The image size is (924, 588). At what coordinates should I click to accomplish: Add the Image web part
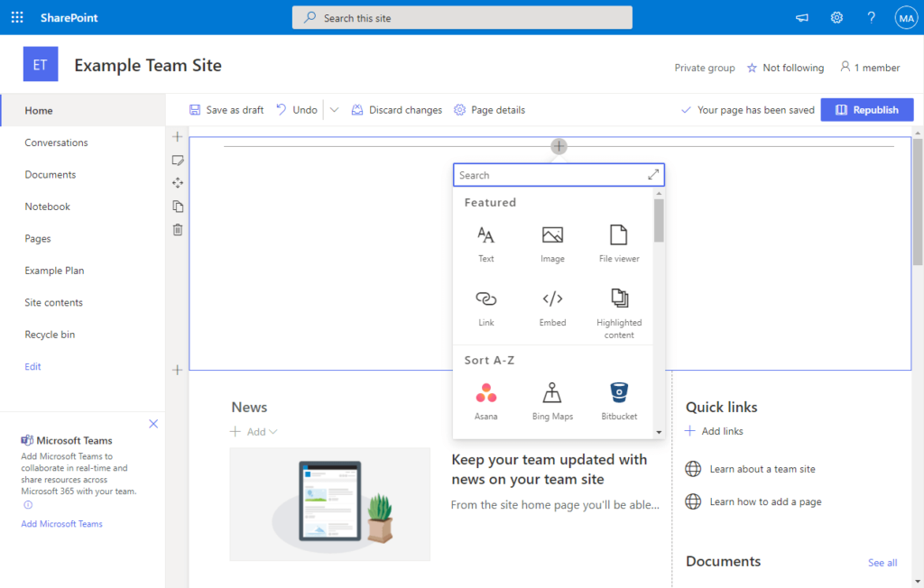(553, 243)
